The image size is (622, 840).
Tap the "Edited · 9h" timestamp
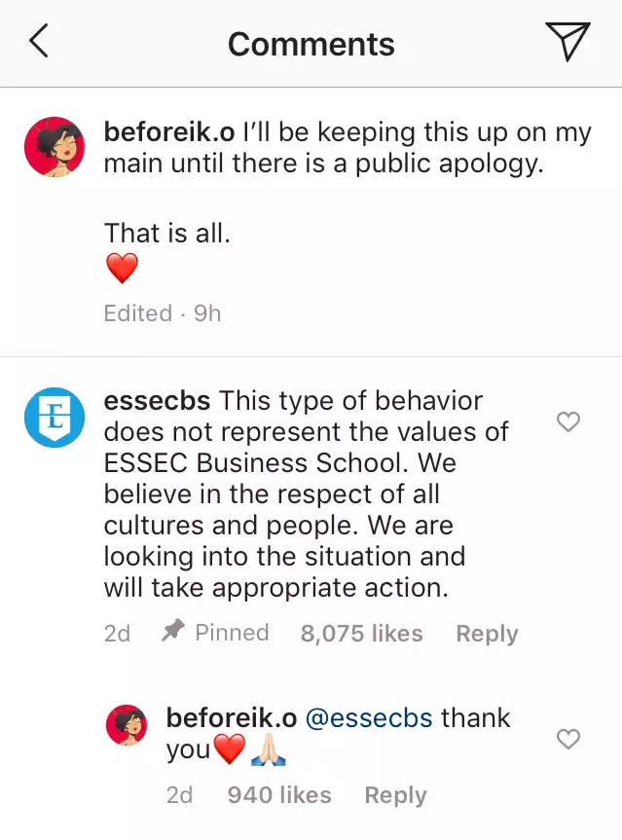coord(163,313)
